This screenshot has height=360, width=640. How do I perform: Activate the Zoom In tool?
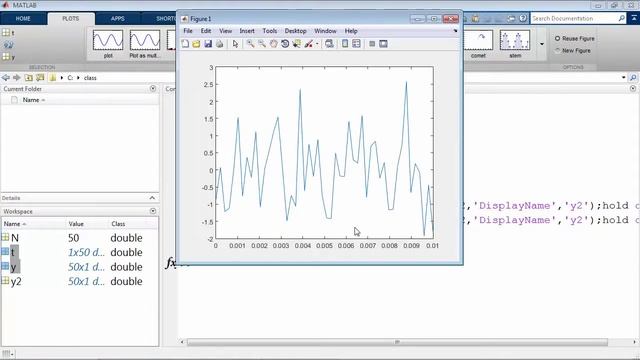(250, 44)
